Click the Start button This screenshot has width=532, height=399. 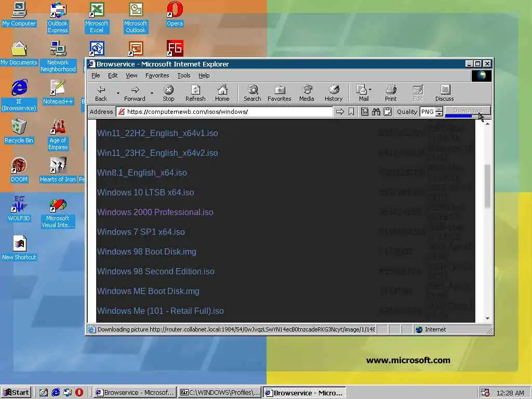[x=16, y=393]
